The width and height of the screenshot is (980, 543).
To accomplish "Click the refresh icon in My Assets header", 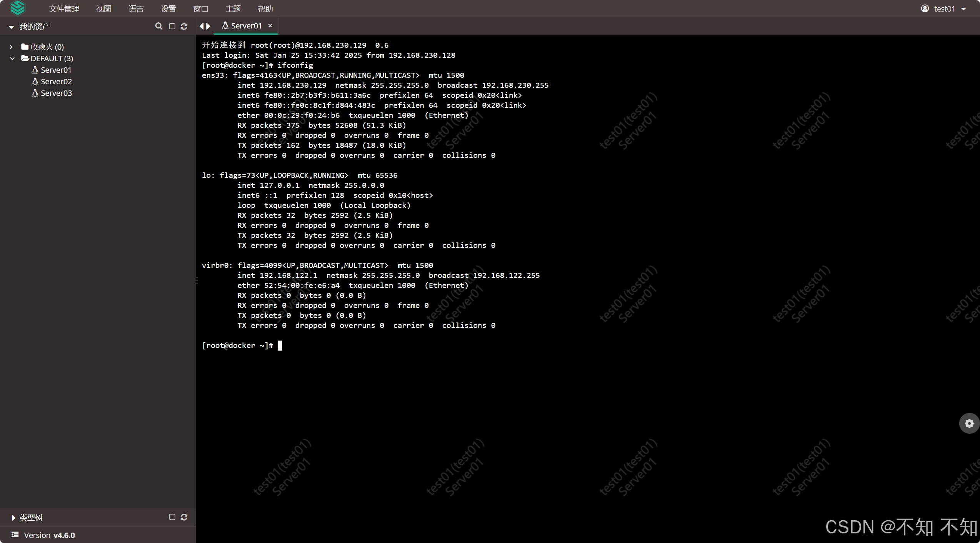I will [x=184, y=26].
